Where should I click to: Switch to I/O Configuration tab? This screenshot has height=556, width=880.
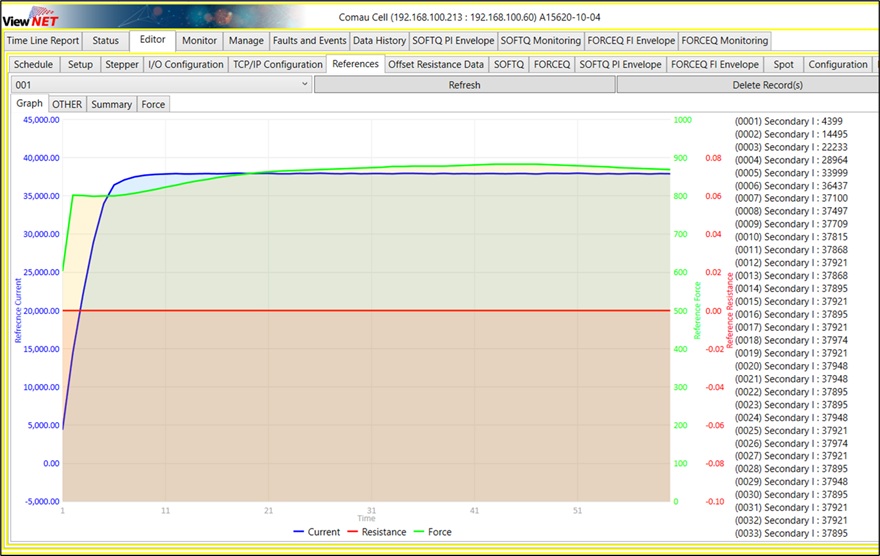(x=186, y=64)
